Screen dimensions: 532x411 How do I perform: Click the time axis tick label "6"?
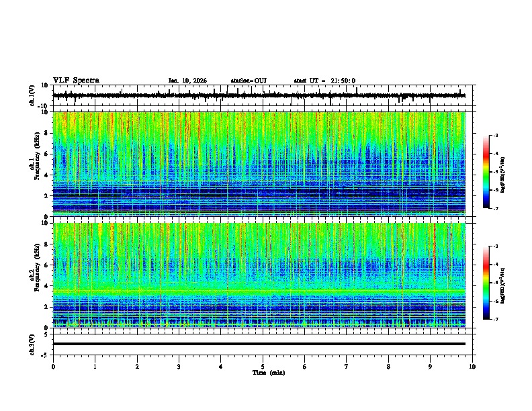[305, 367]
